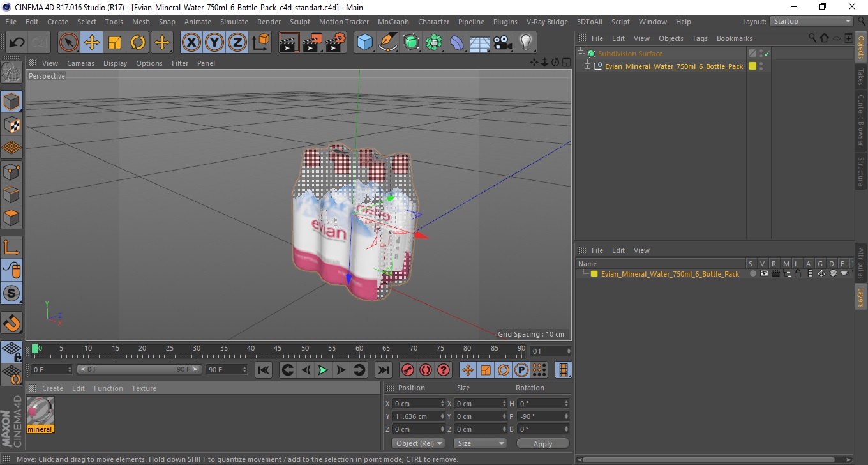
Task: Toggle Y axis lock
Action: (x=214, y=43)
